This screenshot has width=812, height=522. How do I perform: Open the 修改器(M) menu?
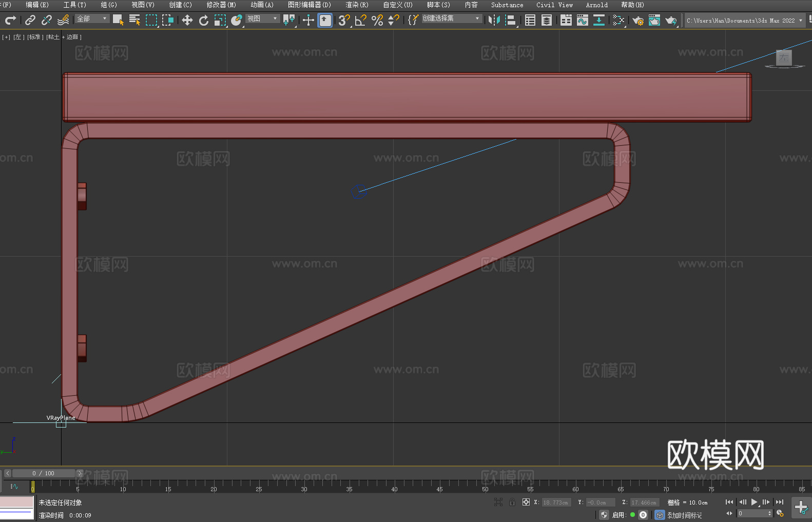pos(221,5)
